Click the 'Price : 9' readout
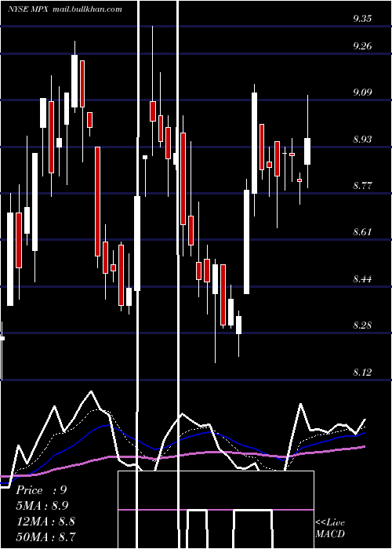The width and height of the screenshot is (392, 549). [x=42, y=490]
